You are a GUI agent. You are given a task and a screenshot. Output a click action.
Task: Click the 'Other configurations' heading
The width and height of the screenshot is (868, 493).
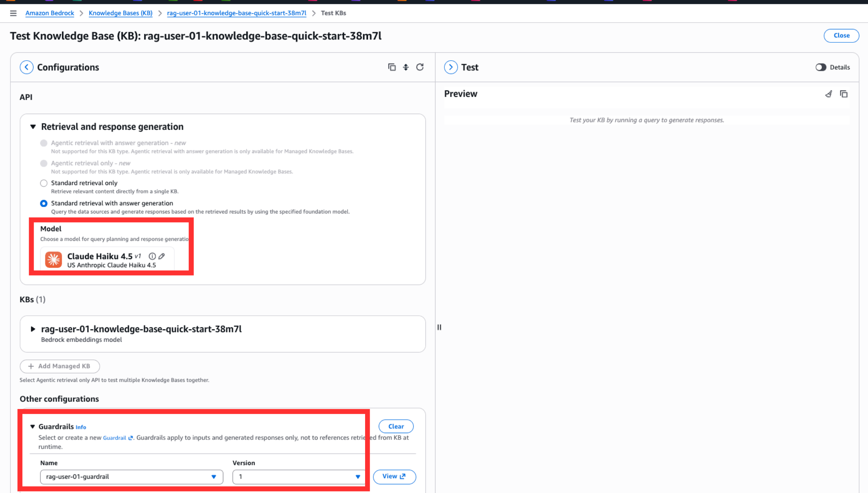coord(59,399)
